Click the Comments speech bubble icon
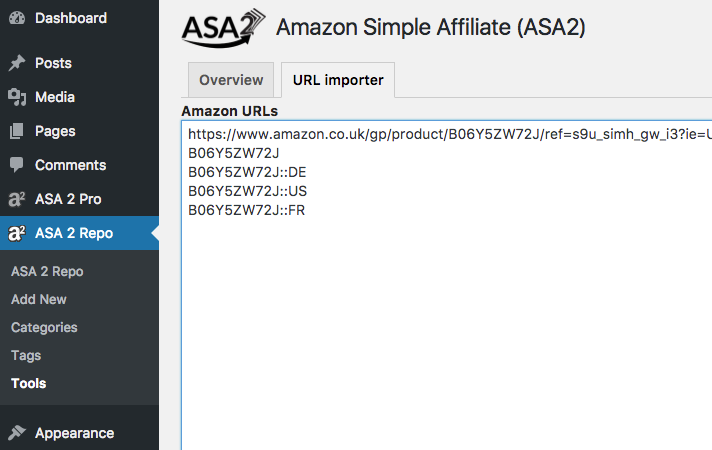The height and width of the screenshot is (450, 712). (x=17, y=165)
